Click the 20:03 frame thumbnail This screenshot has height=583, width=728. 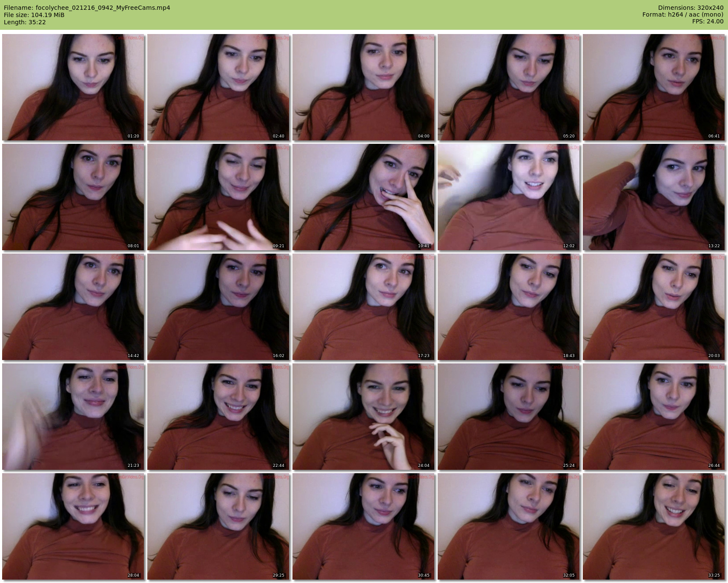[x=654, y=307]
